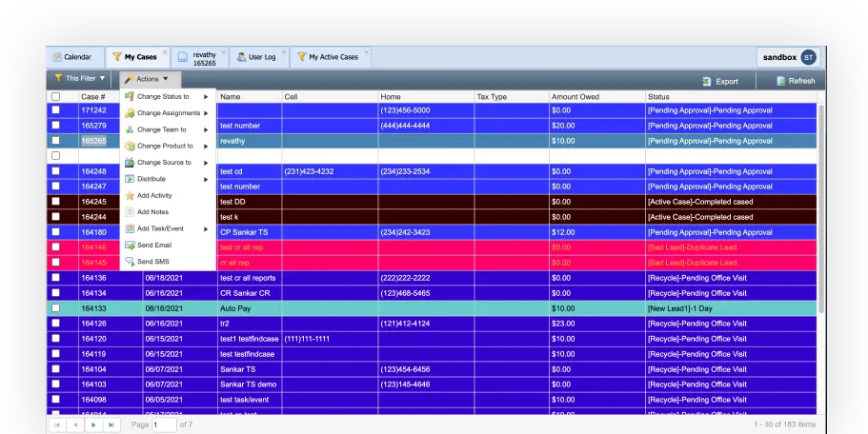Click the page number input field

click(x=165, y=424)
